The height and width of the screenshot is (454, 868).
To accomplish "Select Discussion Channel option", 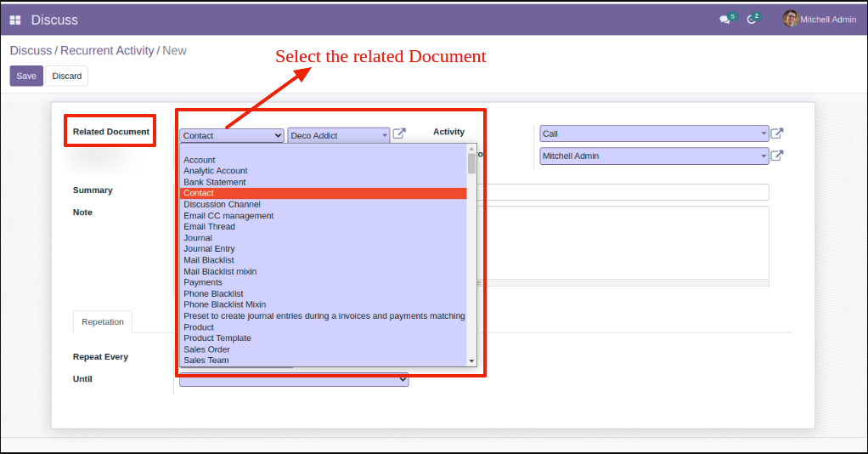I will pos(324,204).
